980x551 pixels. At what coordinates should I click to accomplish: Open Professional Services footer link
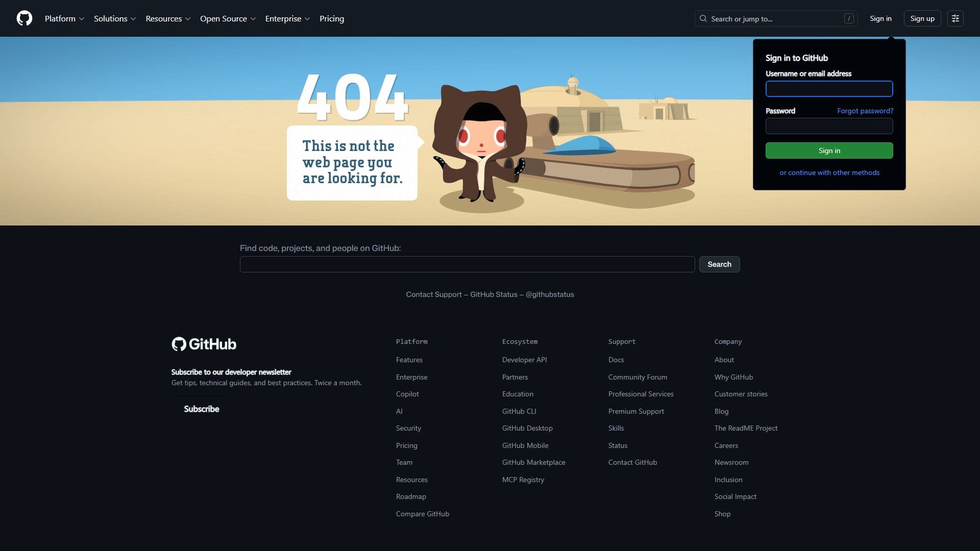(x=641, y=394)
